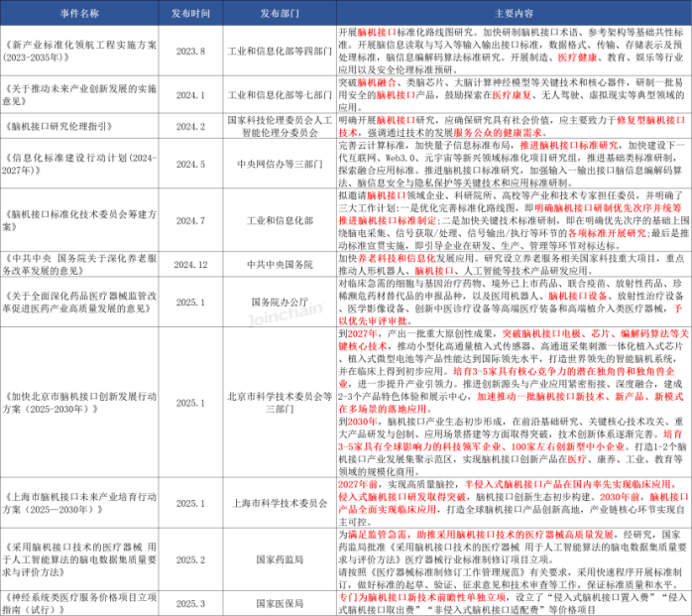Select 《神经系统类医疗服务价格项目立项指南（试行）》 cell
This screenshot has height=616, width=692.
click(x=79, y=603)
